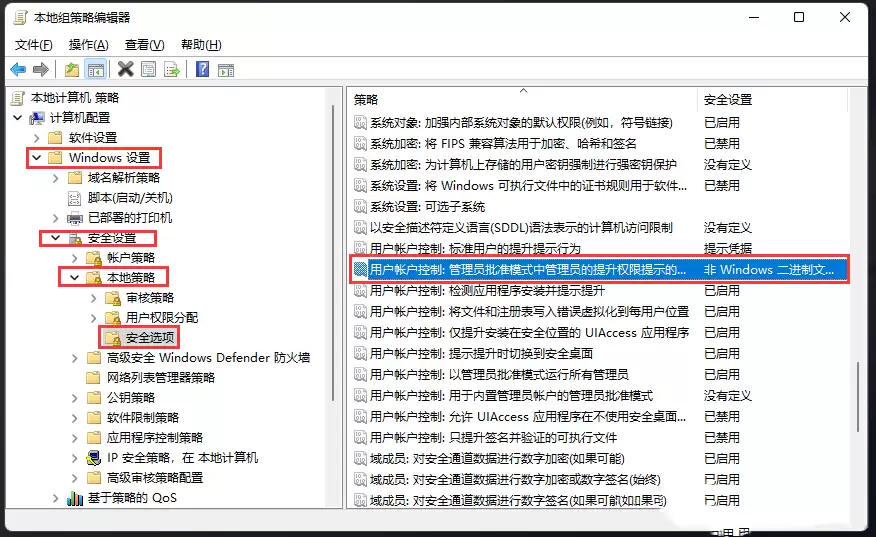Open the 操作(A) menu

tap(88, 45)
